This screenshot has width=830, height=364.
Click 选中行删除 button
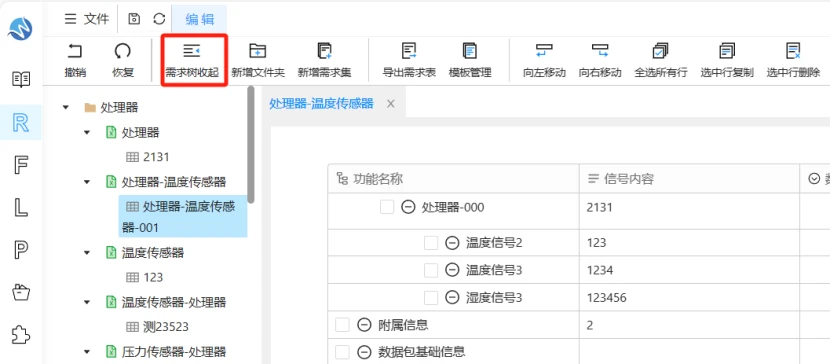(793, 61)
